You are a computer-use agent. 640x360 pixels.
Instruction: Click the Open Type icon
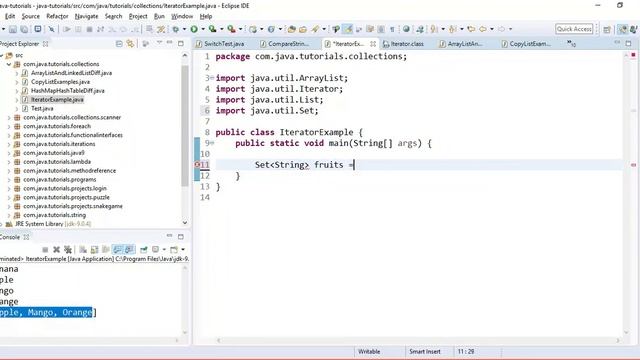pyautogui.click(x=291, y=29)
